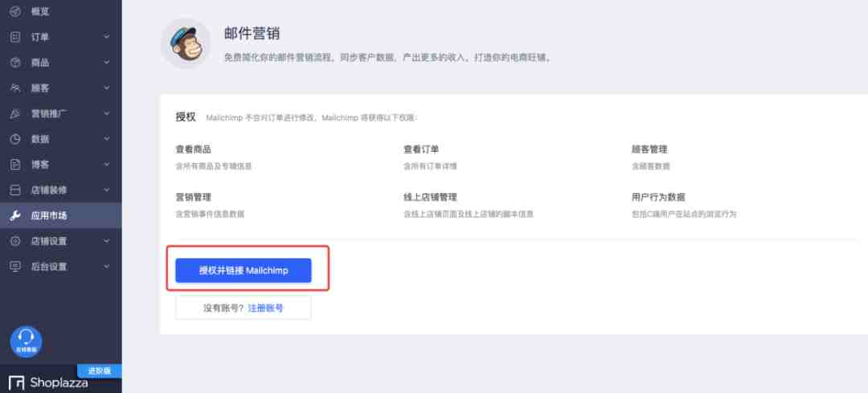Expand the 订单 menu chevron
Image resolution: width=868 pixels, height=393 pixels.
point(106,37)
